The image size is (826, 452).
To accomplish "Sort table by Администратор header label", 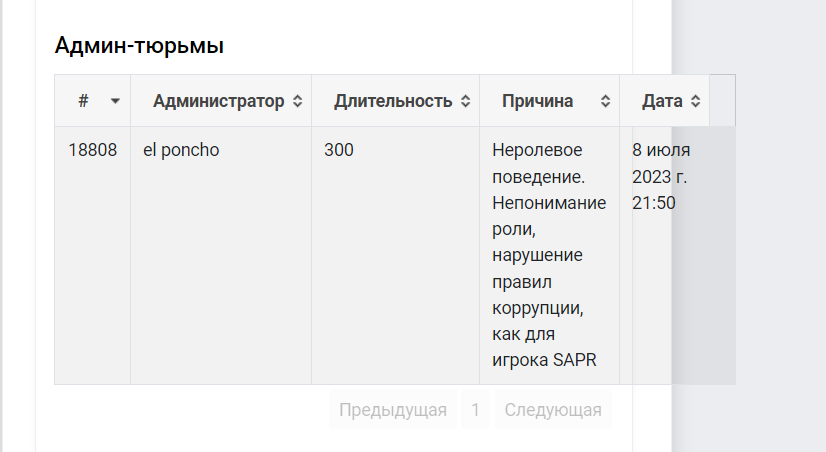I will pos(219,101).
